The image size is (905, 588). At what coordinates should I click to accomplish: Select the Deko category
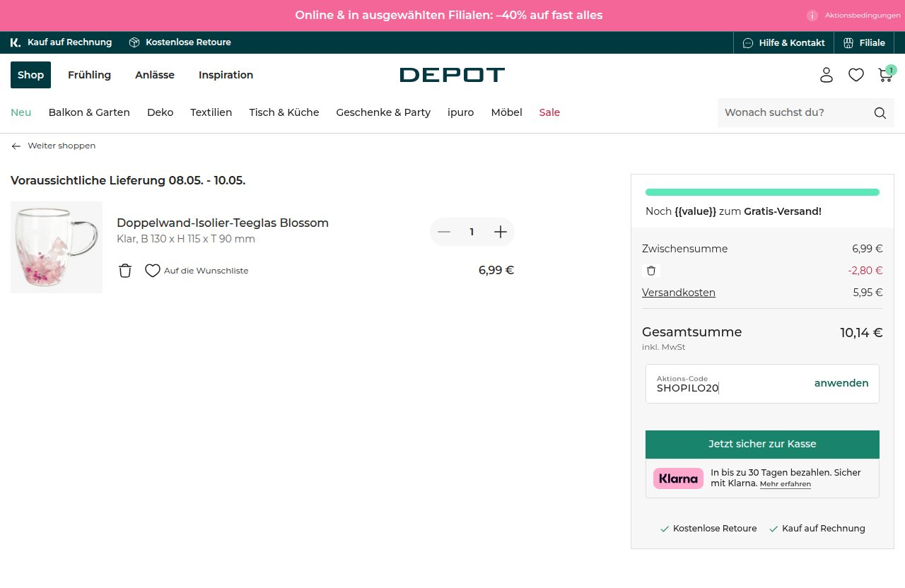click(160, 112)
